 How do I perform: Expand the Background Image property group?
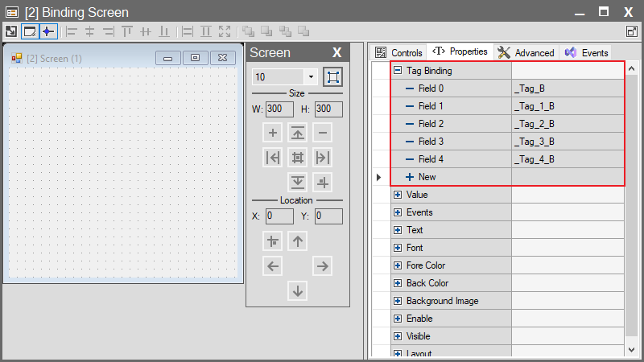pos(398,301)
